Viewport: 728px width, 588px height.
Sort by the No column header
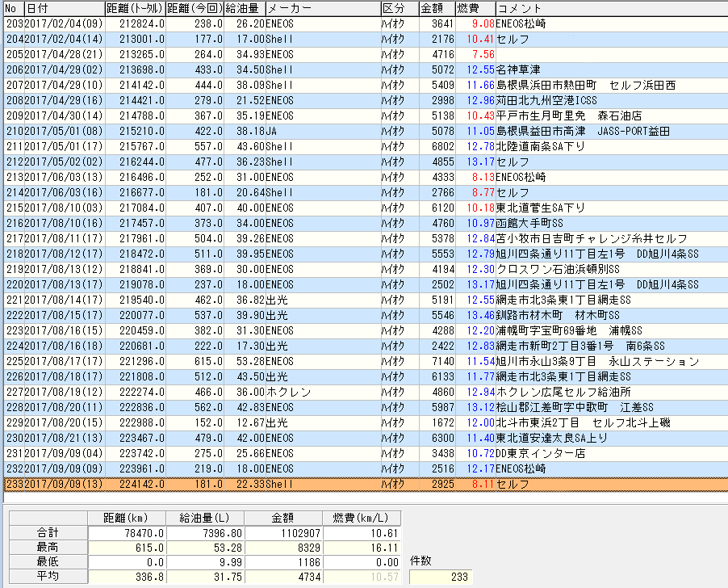pyautogui.click(x=13, y=8)
